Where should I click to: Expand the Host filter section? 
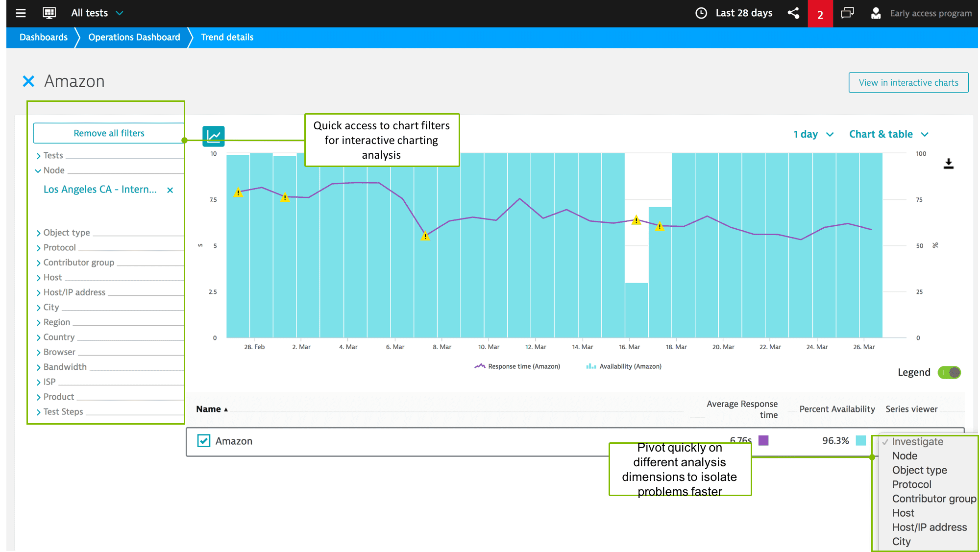point(49,278)
